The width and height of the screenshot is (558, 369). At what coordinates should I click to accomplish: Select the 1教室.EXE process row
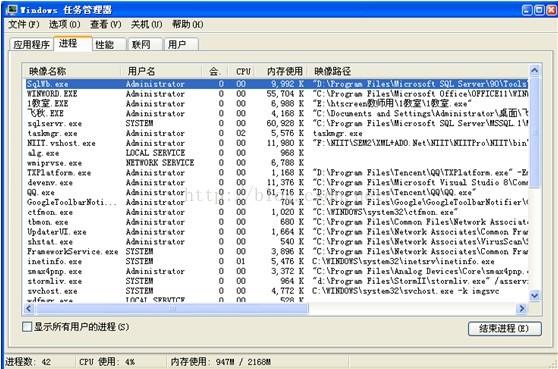[x=277, y=104]
